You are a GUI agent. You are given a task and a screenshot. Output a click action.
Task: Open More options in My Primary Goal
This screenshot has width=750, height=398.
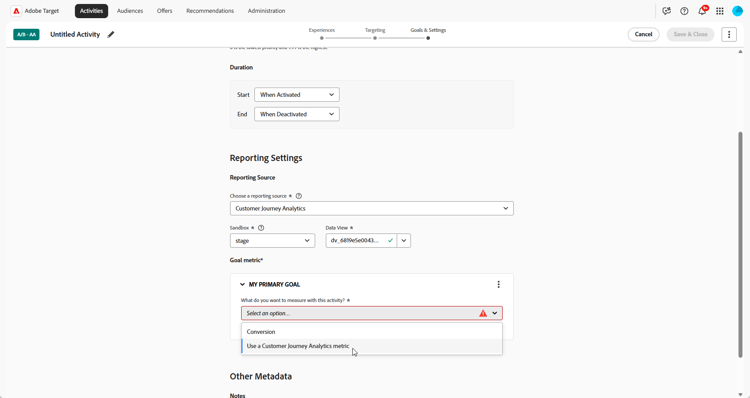498,285
